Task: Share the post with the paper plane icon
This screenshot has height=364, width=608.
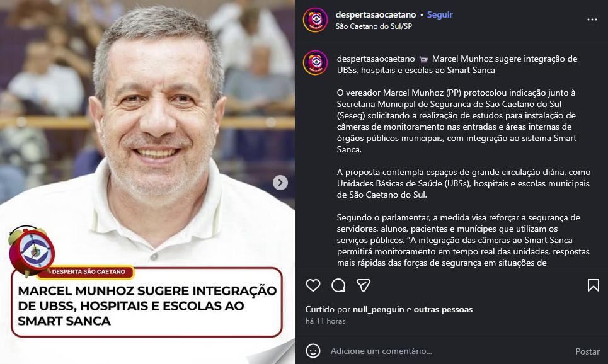Action: (364, 285)
